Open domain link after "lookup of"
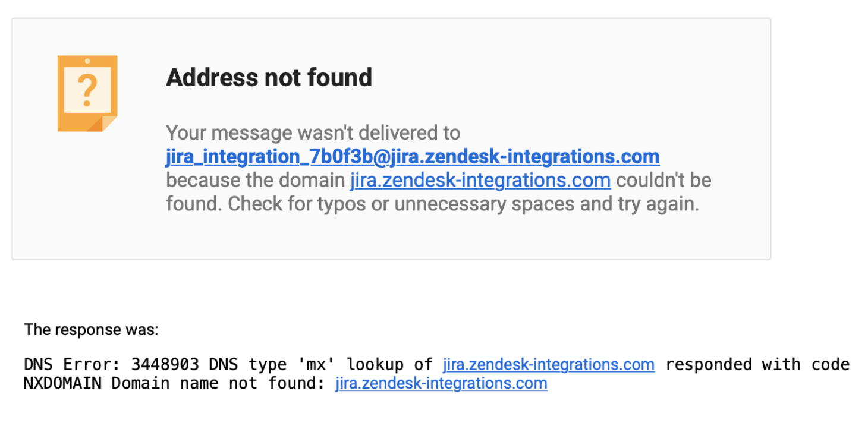 [x=548, y=364]
